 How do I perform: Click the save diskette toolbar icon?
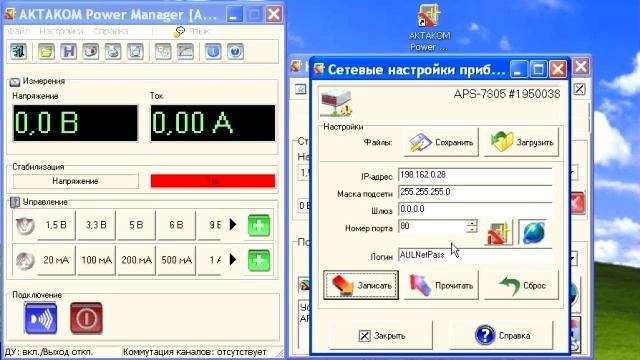pos(69,51)
